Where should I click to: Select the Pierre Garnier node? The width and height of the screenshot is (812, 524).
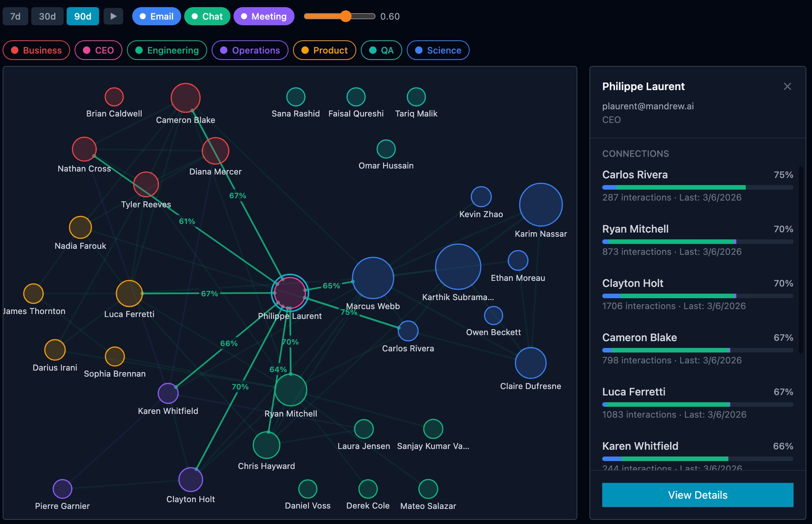tap(62, 488)
